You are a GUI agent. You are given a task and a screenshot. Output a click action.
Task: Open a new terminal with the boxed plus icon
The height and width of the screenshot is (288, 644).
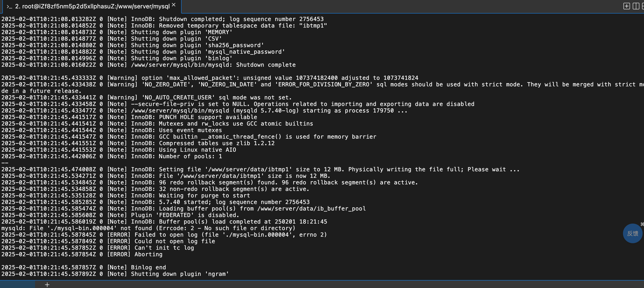click(x=626, y=6)
